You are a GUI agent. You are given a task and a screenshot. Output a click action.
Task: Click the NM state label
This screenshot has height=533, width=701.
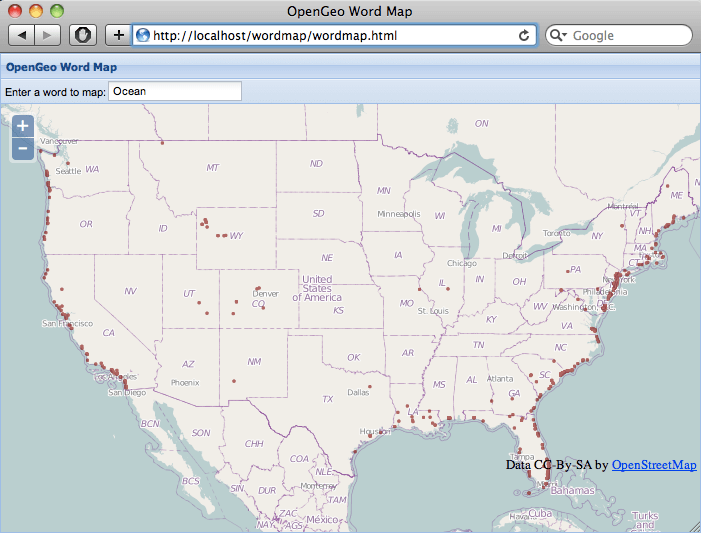pos(254,361)
